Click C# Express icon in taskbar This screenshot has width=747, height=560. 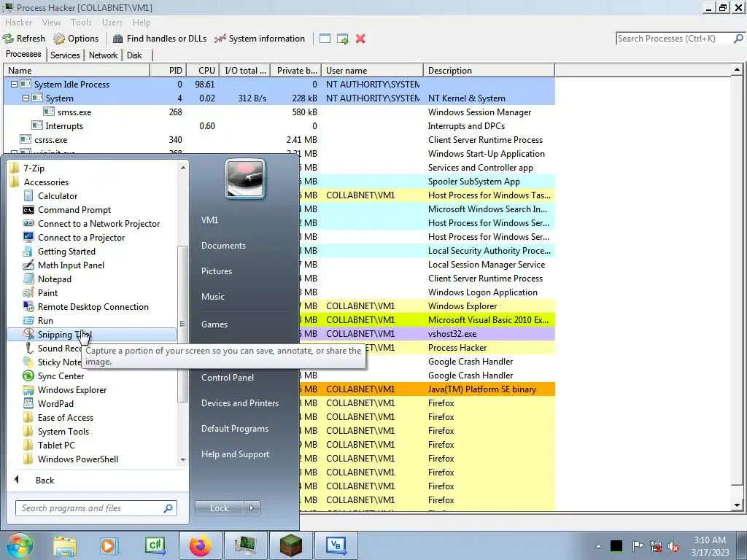[155, 545]
